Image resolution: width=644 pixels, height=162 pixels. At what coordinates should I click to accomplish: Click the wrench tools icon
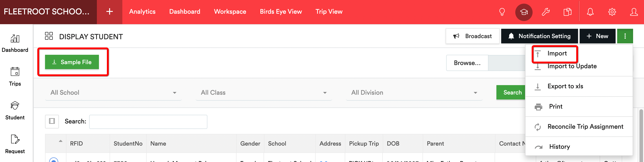click(x=546, y=12)
